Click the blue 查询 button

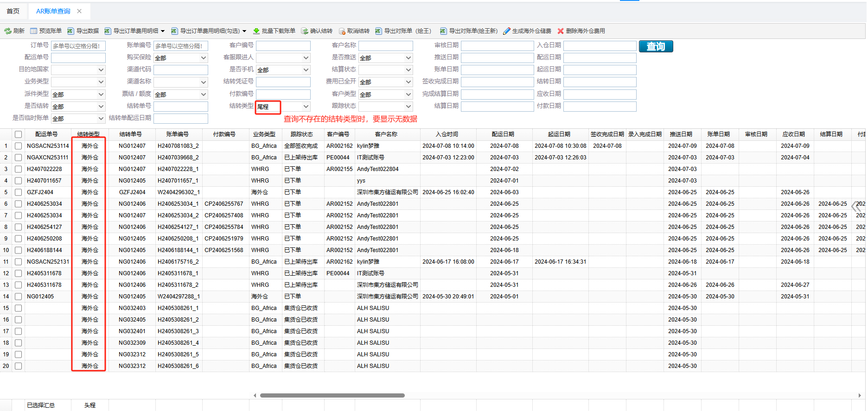click(x=655, y=46)
